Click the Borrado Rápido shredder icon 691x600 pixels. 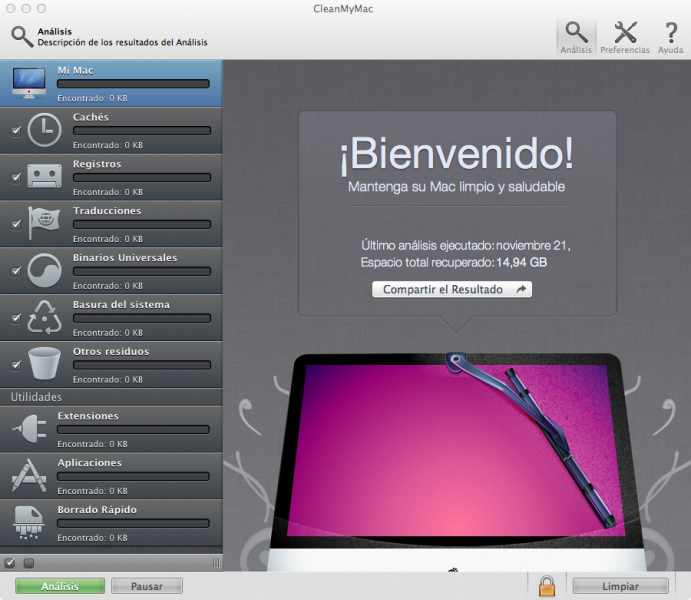(x=29, y=522)
